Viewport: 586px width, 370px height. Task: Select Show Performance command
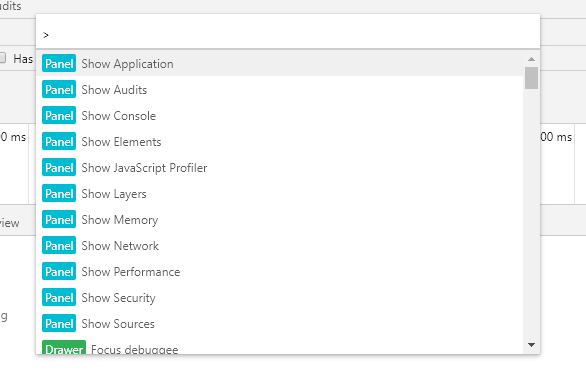(x=280, y=271)
